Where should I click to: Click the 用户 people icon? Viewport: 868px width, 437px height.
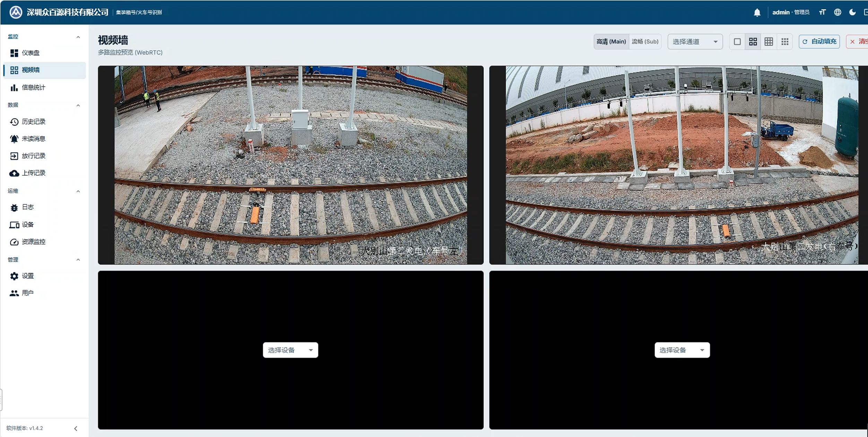tap(14, 293)
